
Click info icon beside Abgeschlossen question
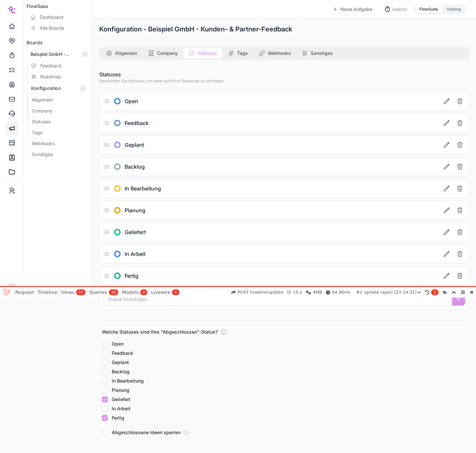click(x=224, y=332)
